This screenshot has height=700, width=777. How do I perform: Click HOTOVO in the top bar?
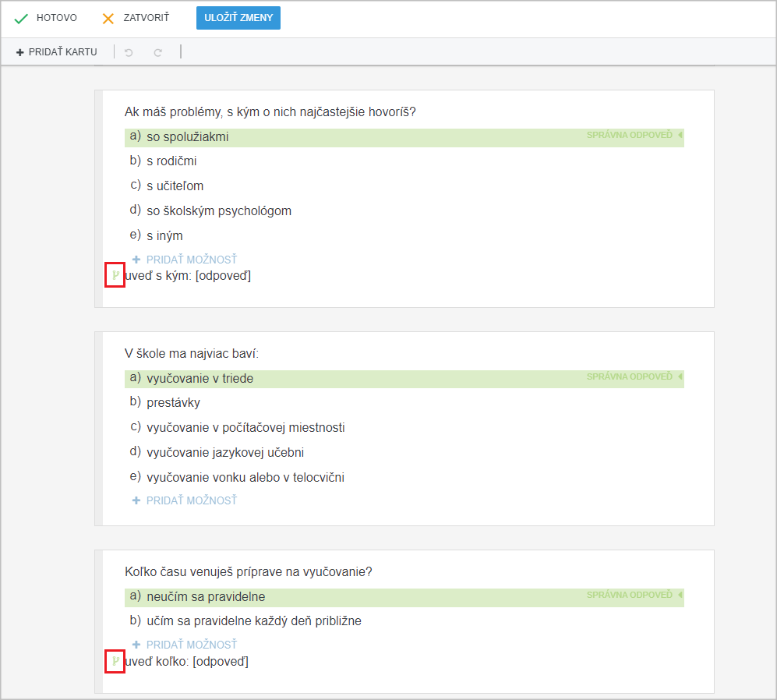point(56,18)
